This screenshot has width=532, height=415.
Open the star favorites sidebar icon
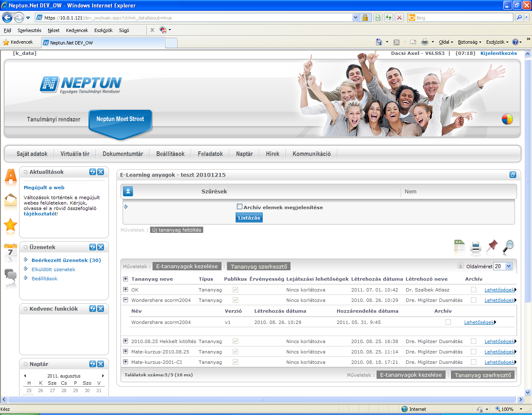pyautogui.click(x=10, y=225)
